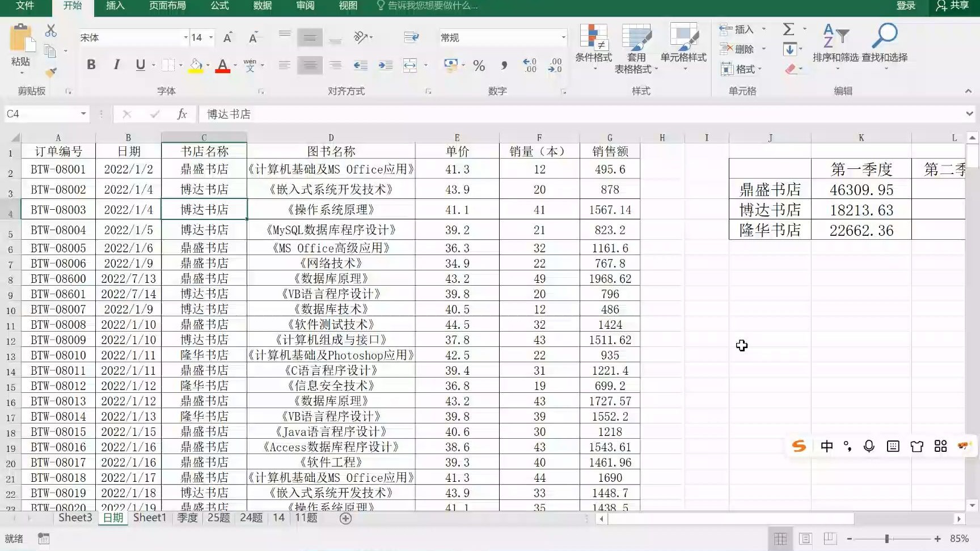
Task: Open 套用表格格式 table styles
Action: (636, 48)
